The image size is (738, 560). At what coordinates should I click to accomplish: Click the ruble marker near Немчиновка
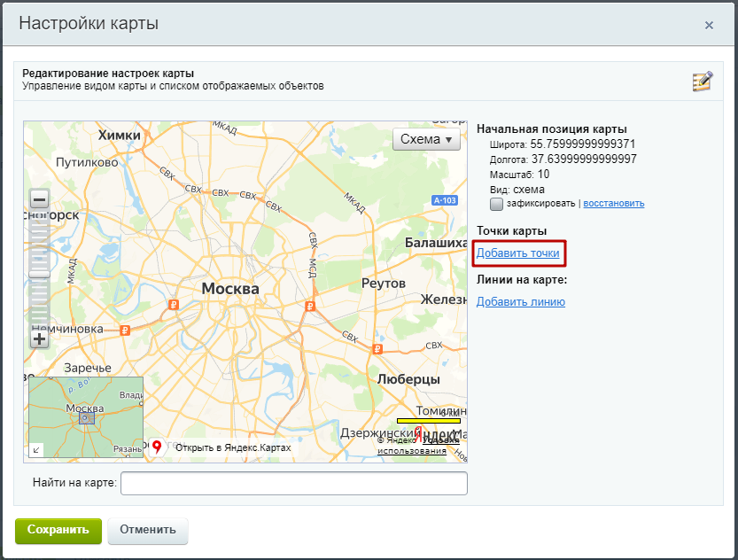point(125,331)
